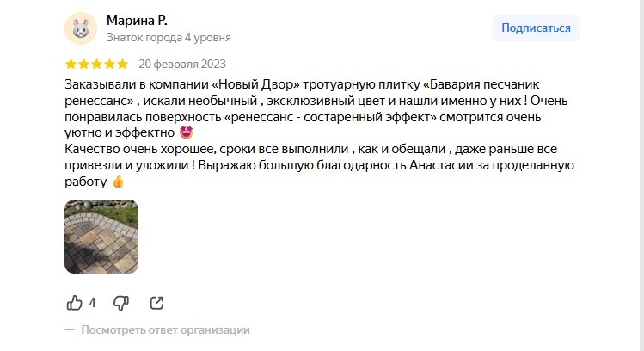Like the review with thumbs-up icon

click(74, 303)
